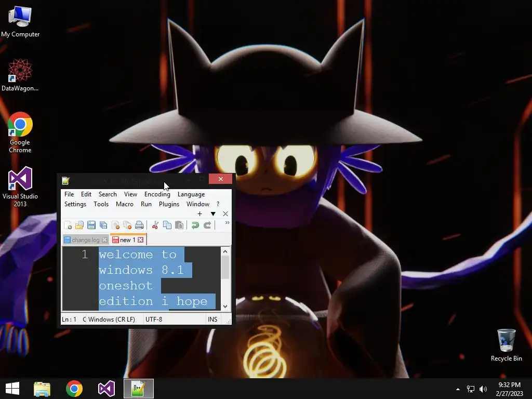Click line number 1 in the margin
Viewport: 532px width, 399px height.
coord(85,254)
